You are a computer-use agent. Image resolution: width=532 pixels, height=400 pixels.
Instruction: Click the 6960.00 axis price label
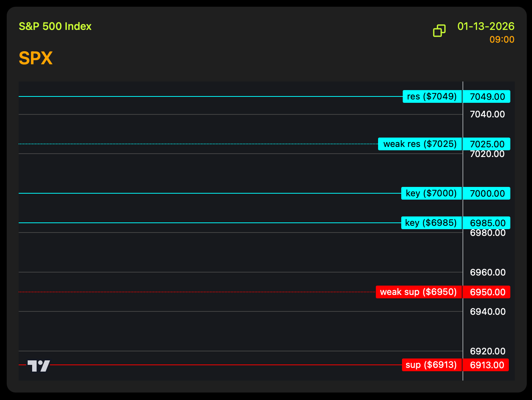click(488, 273)
